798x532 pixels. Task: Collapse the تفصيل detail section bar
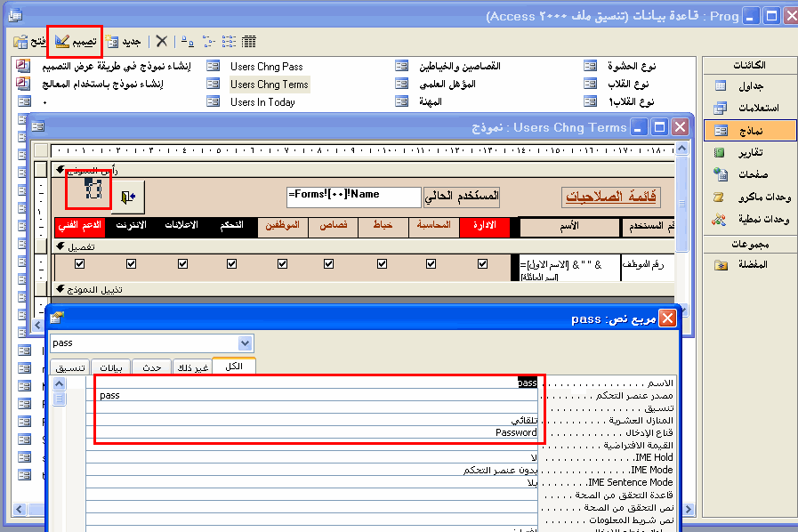coord(364,247)
